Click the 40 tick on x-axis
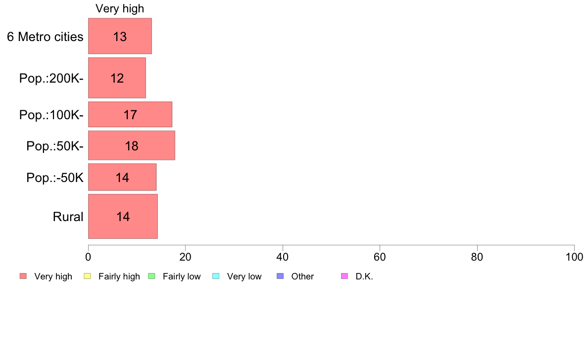This screenshot has width=588, height=364. (x=283, y=257)
